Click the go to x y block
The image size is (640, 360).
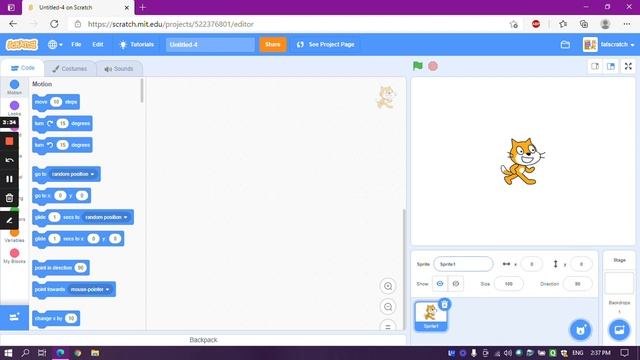click(x=61, y=196)
